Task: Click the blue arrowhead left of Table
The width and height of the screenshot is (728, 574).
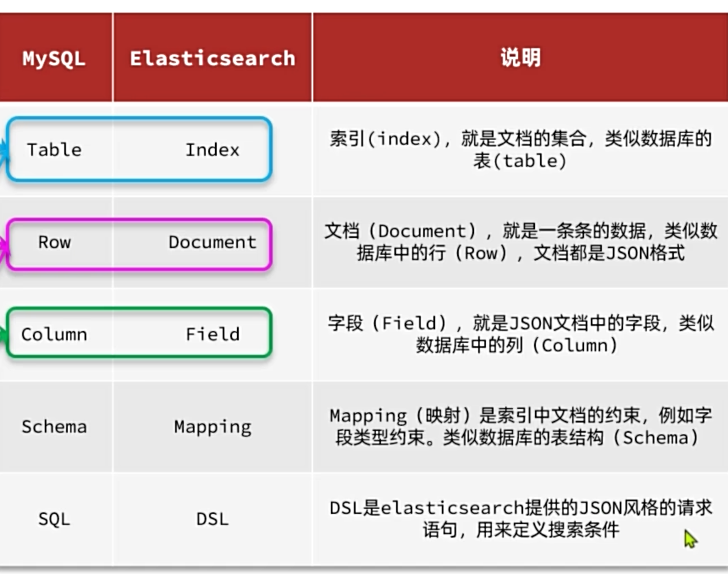Action: (4, 150)
